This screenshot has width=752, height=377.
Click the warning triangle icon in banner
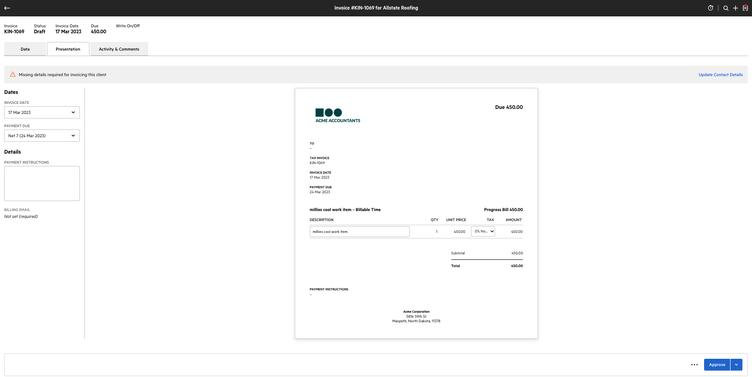tap(12, 75)
